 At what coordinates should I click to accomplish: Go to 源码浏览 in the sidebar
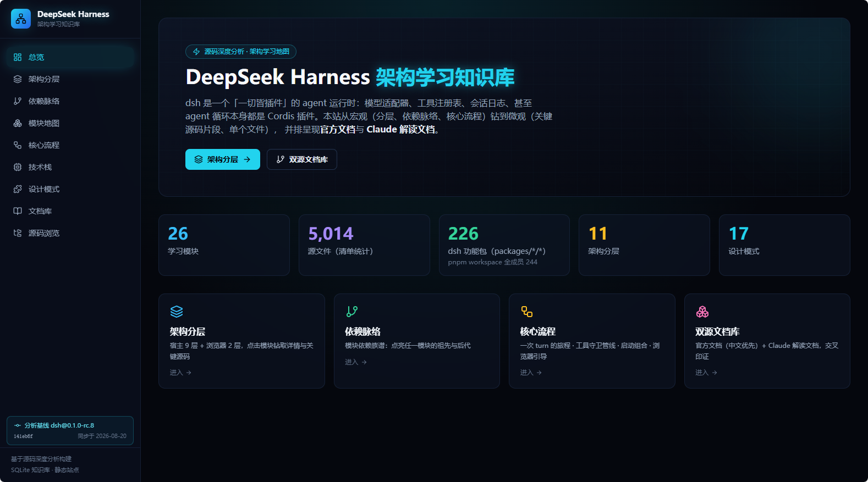tap(70, 233)
